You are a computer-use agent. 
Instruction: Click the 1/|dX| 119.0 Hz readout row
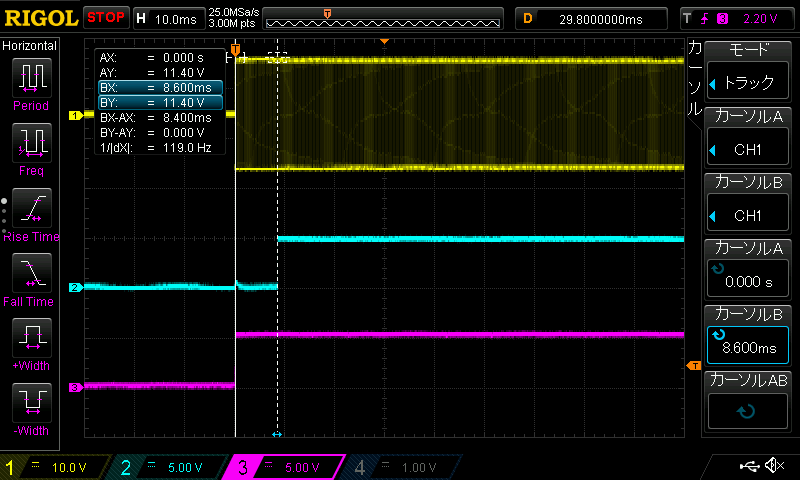click(x=160, y=148)
